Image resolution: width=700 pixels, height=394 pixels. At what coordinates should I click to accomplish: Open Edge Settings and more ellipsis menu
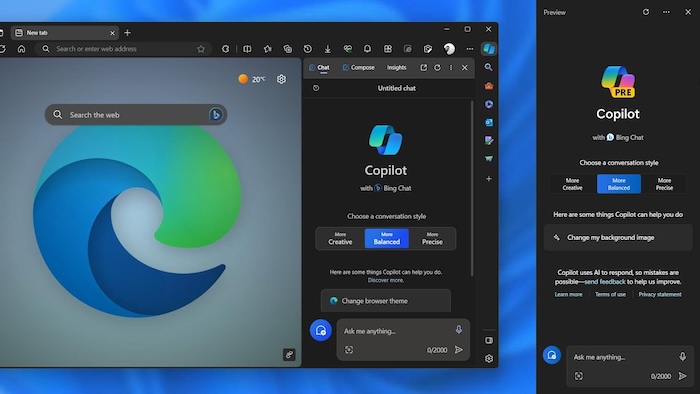point(470,49)
